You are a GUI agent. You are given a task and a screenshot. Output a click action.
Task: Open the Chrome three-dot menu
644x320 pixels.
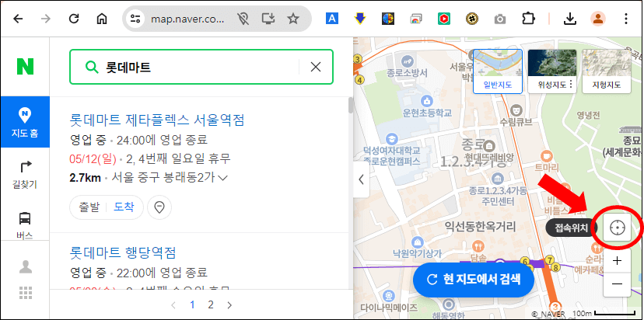[625, 19]
